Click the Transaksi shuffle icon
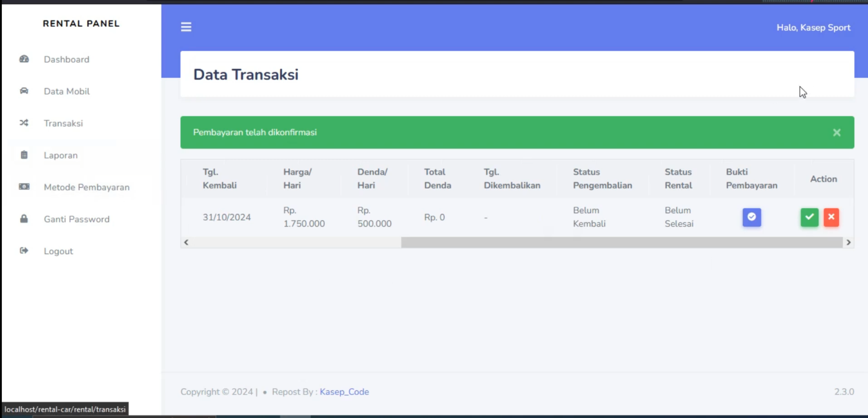Viewport: 868px width, 418px height. point(24,123)
